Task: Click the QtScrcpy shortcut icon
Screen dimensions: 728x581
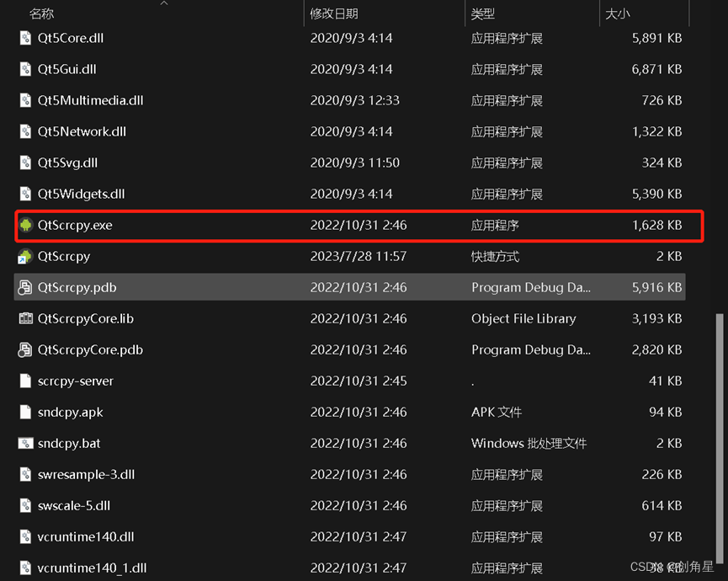Action: 25,256
